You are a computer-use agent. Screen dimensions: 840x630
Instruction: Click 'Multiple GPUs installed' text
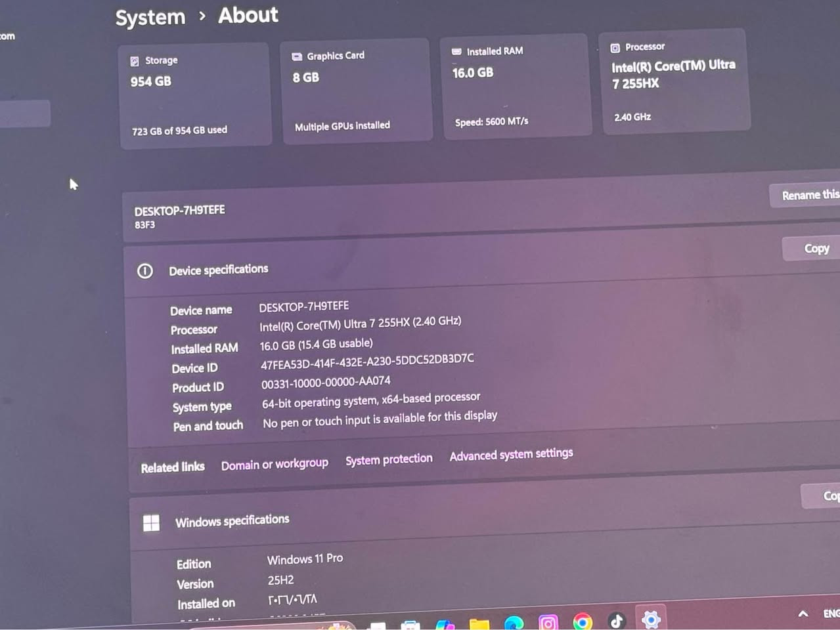click(342, 126)
